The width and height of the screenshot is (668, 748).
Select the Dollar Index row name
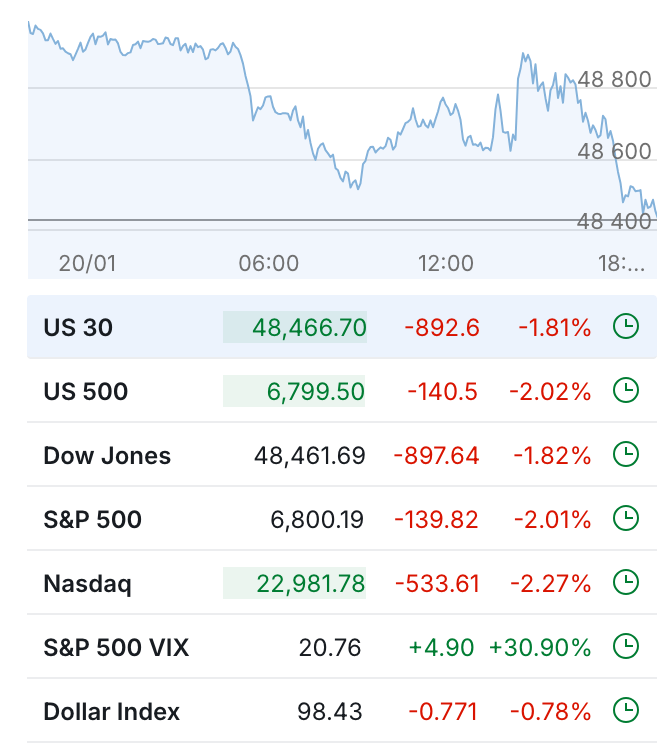[112, 711]
